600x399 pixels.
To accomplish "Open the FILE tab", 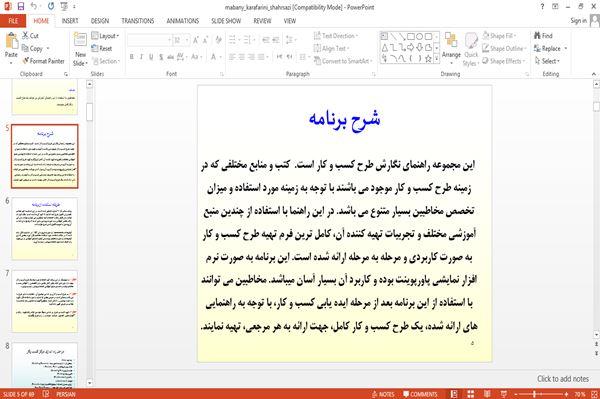I will pyautogui.click(x=13, y=21).
